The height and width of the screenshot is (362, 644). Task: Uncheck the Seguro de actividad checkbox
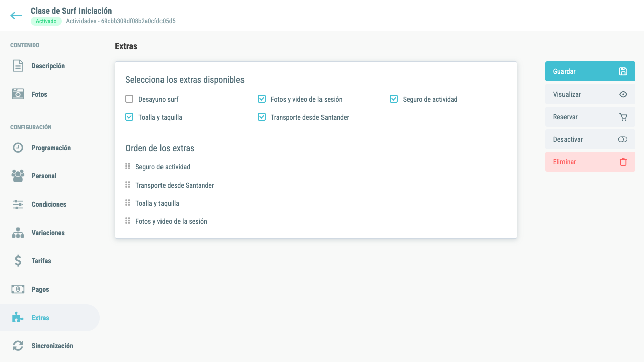pos(394,99)
